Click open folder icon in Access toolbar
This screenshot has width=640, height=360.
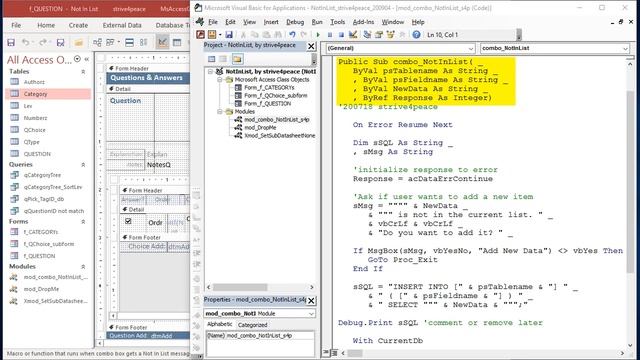pyautogui.click(x=79, y=42)
